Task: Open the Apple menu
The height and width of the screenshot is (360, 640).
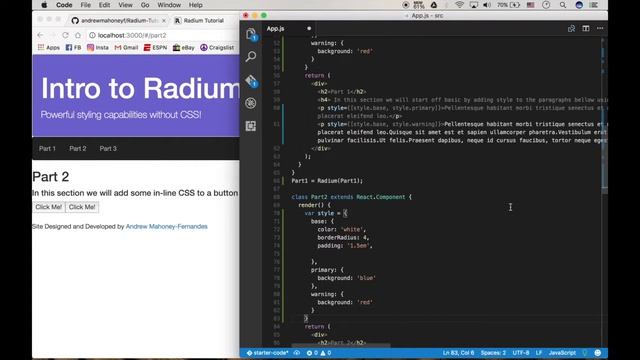Action: click(44, 5)
